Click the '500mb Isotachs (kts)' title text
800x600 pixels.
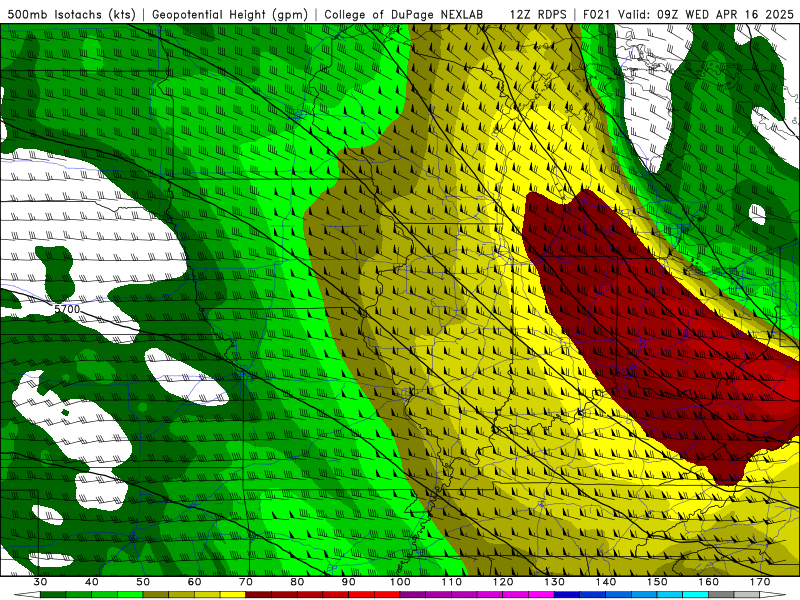(x=71, y=15)
